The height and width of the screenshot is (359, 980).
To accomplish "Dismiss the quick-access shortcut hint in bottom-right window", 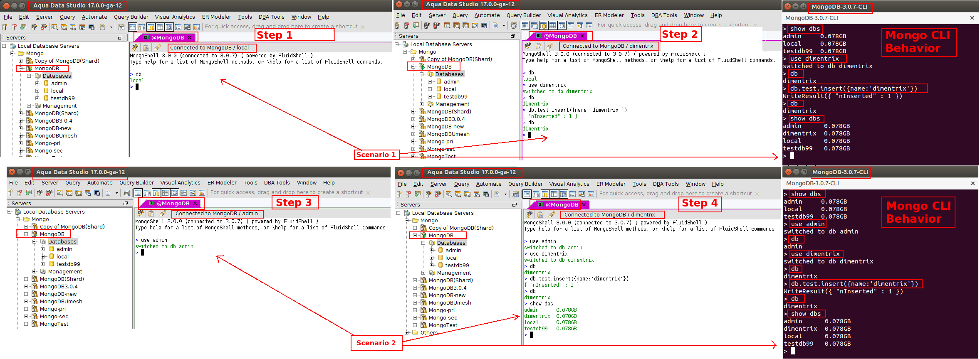I will [757, 194].
